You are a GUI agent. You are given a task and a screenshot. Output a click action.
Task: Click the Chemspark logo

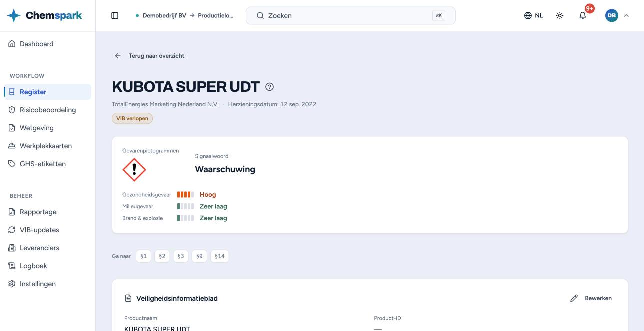click(45, 15)
